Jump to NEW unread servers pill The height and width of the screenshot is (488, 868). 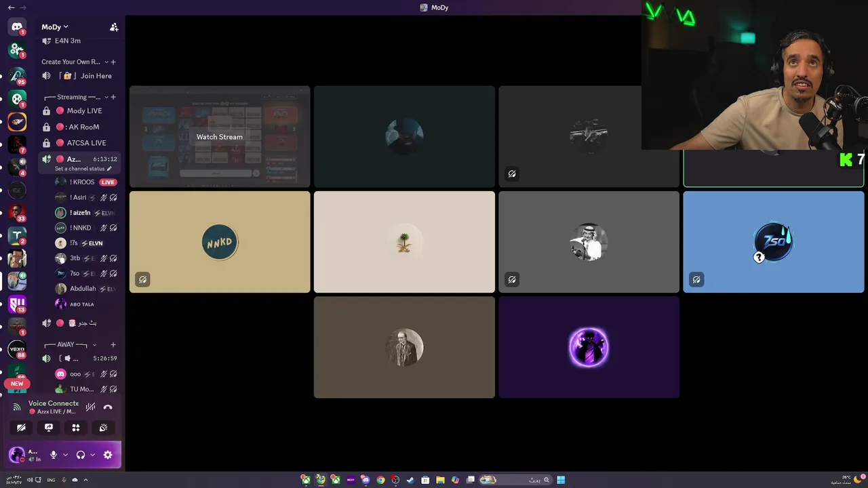17,384
